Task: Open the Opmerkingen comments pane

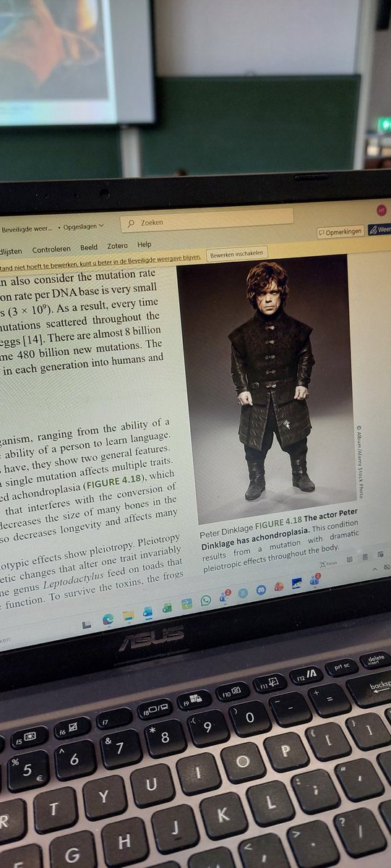Action: click(340, 231)
